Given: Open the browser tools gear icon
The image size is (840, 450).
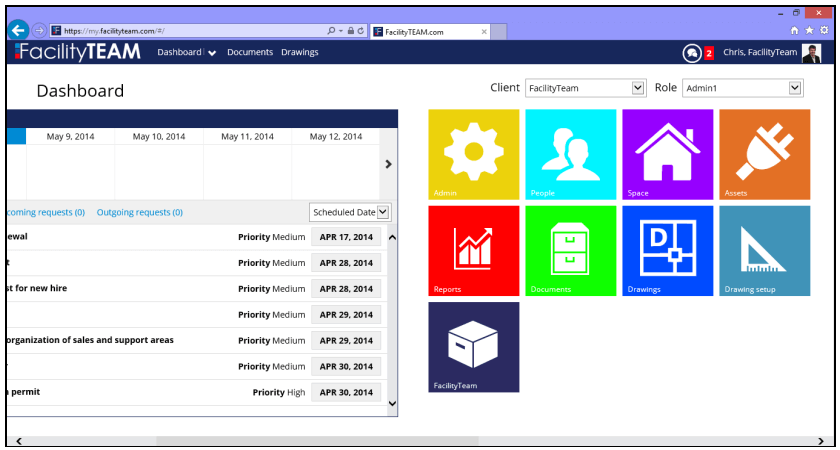Looking at the screenshot, I should point(824,31).
